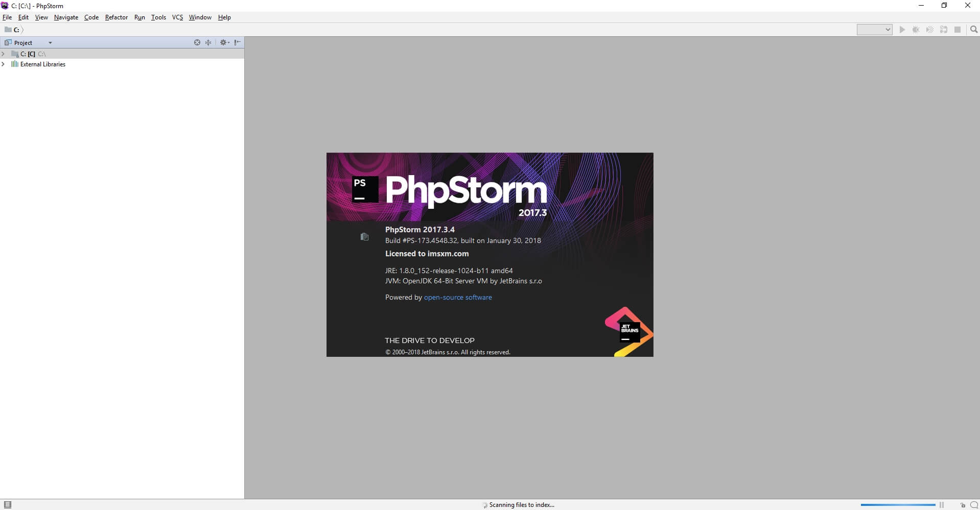Expand External Libraries node

click(x=4, y=64)
